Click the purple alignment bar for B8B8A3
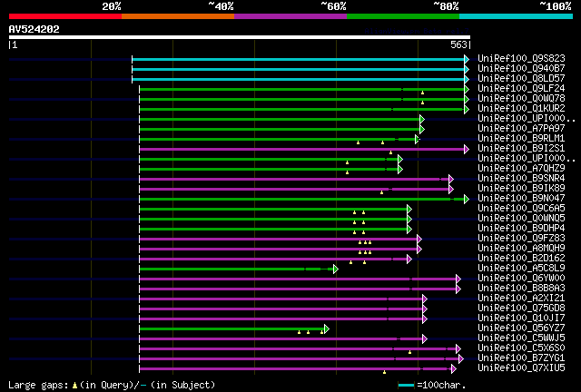The height and width of the screenshot is (392, 581). (298, 289)
